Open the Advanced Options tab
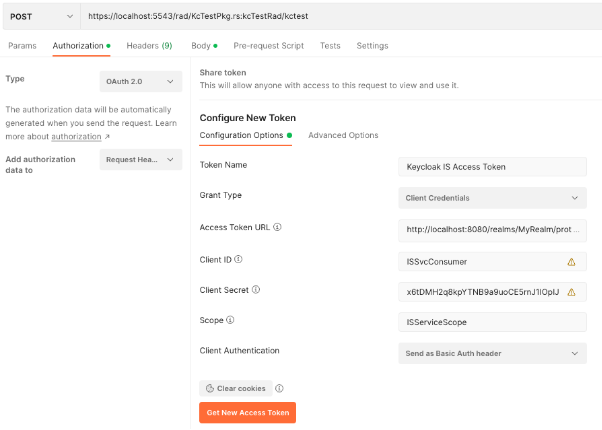 point(343,135)
